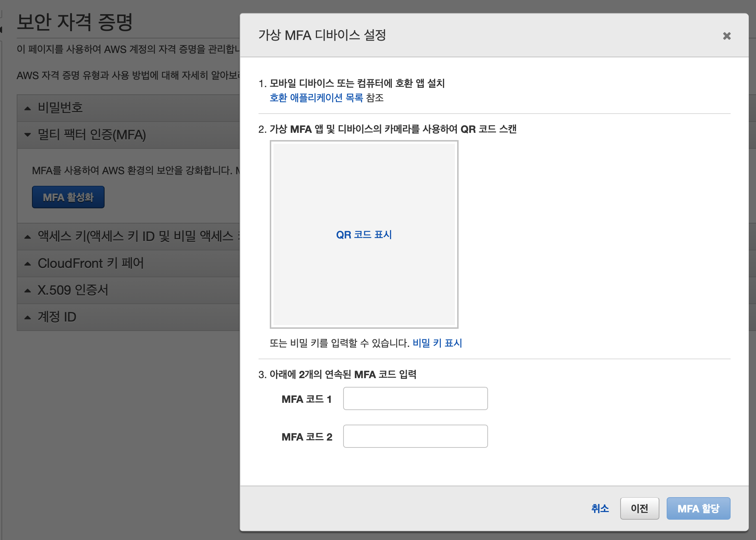The image size is (756, 540).
Task: Expand the 액세스 키 section arrow
Action: (x=28, y=237)
